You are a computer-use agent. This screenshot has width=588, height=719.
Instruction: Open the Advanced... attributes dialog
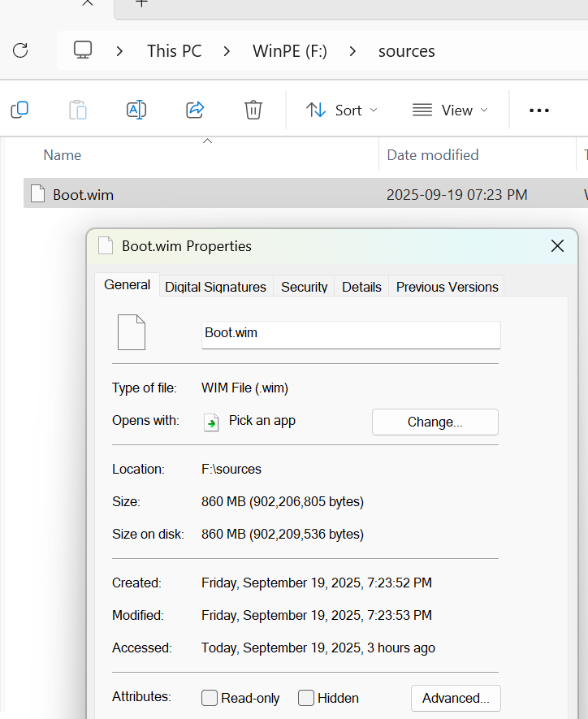[x=455, y=698]
